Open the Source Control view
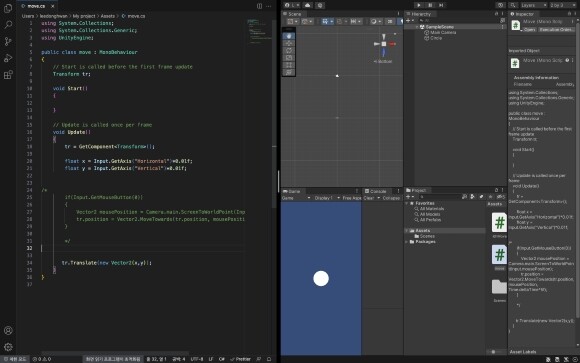Image resolution: width=580 pixels, height=363 pixels. 8,41
